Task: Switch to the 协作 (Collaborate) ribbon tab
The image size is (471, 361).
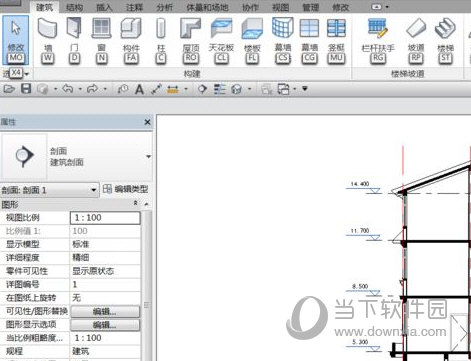Action: tap(250, 7)
